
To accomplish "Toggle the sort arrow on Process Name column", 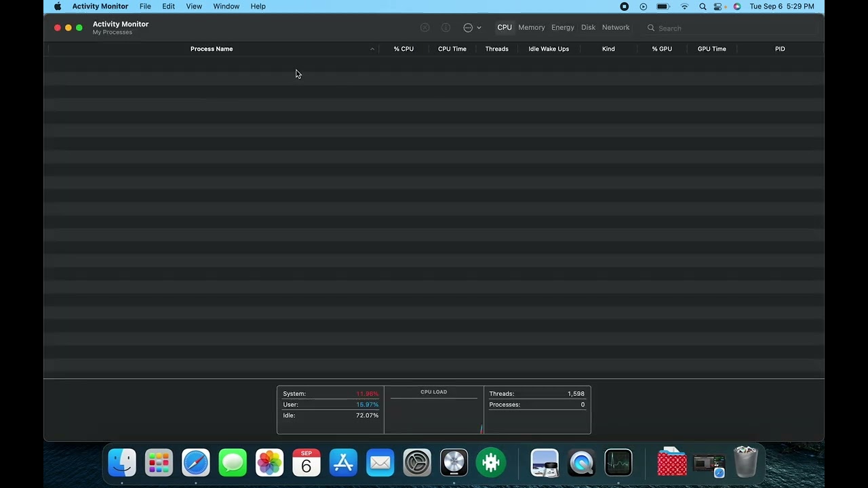I will (x=372, y=49).
